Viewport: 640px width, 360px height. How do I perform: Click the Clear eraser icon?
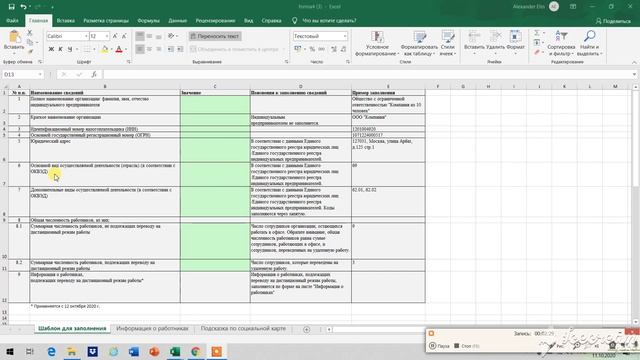(x=537, y=52)
